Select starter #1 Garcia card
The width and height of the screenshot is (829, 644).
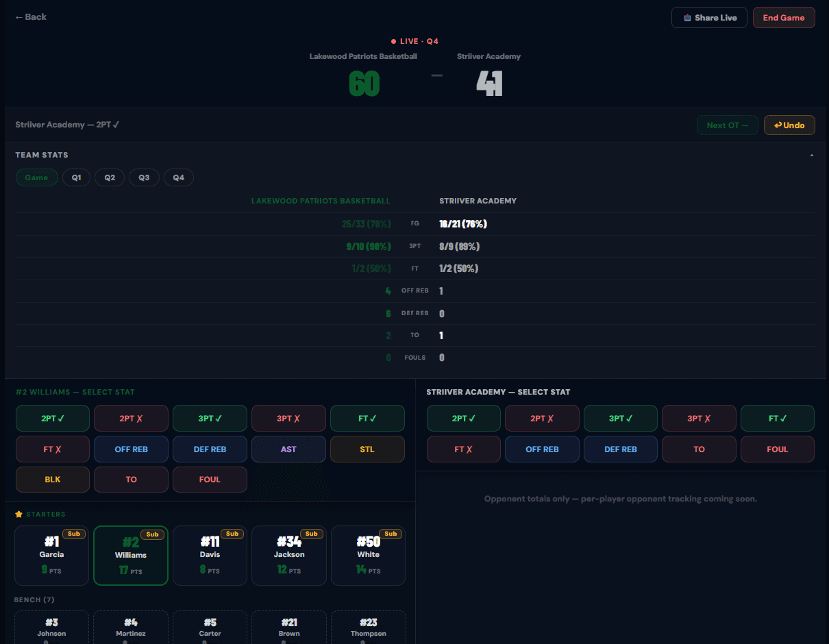[51, 556]
